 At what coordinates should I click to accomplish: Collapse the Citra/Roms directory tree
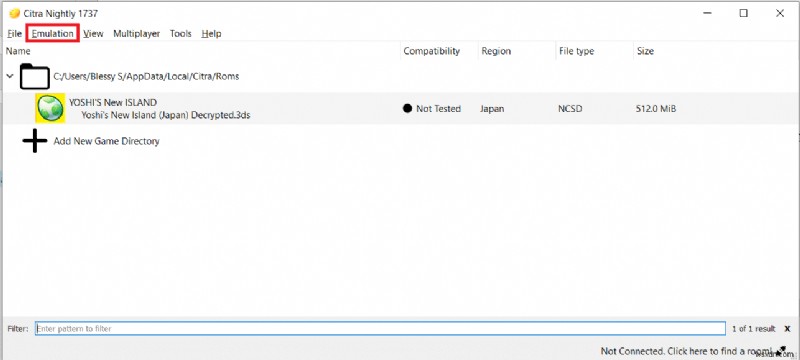pyautogui.click(x=10, y=76)
